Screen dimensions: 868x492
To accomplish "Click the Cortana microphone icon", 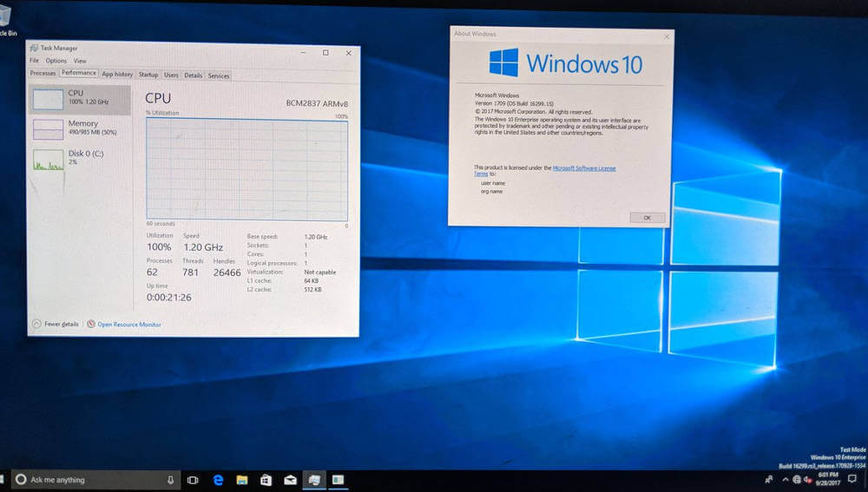I will click(170, 479).
